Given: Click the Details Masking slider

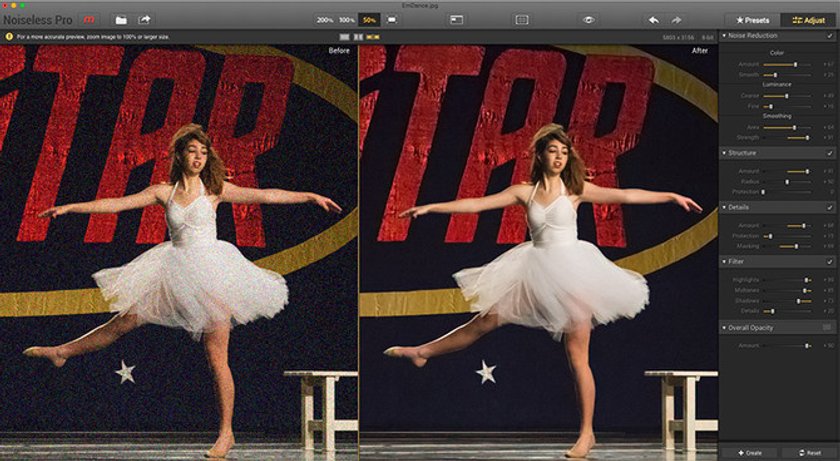Looking at the screenshot, I should pos(786,246).
